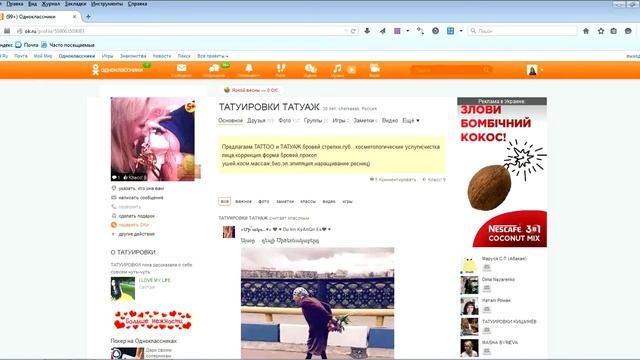Click the round dark toolbar icon before the grid
The image size is (640, 360).
point(436,31)
